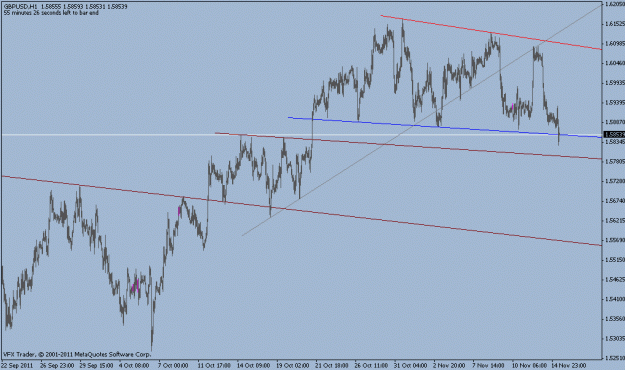Click the 1.54625 price scale label

[614, 279]
